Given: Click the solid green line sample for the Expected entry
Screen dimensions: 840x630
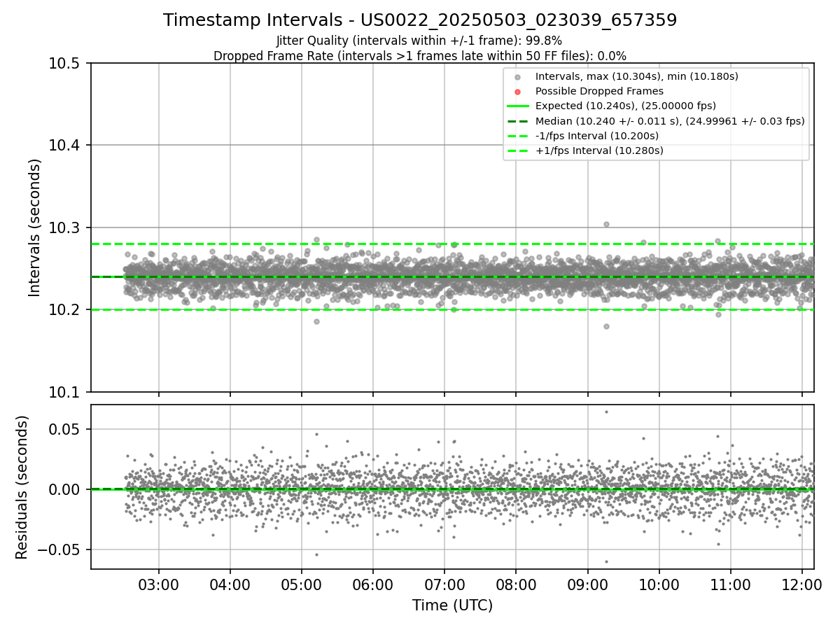Looking at the screenshot, I should click(517, 106).
